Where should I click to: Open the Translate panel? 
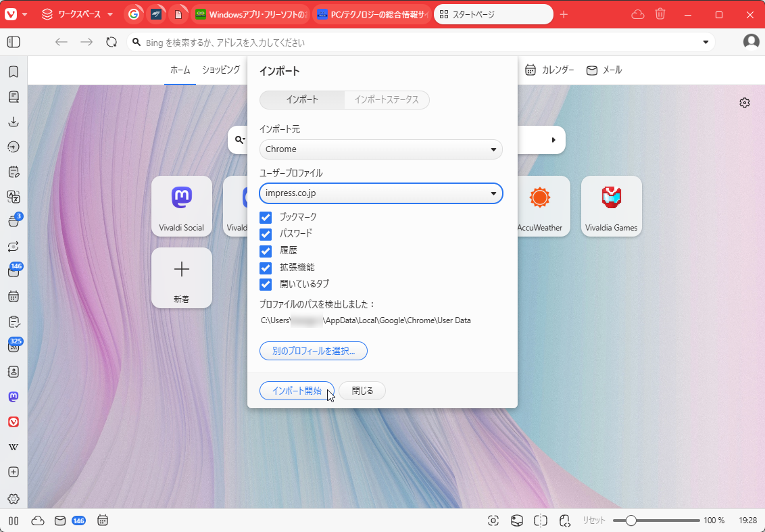tap(14, 197)
